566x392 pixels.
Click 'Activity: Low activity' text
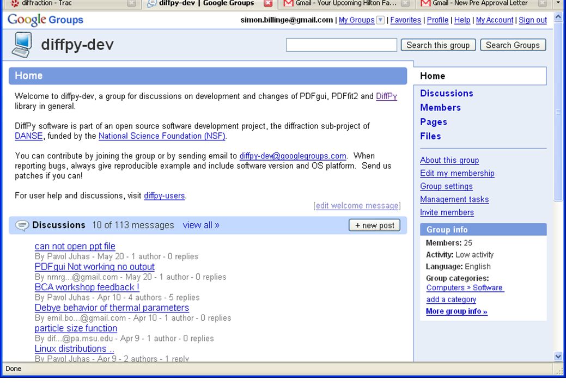460,255
